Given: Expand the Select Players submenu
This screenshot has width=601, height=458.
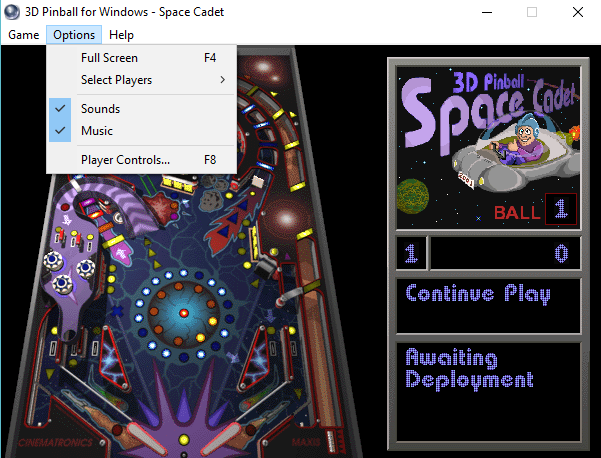Looking at the screenshot, I should coord(117,80).
